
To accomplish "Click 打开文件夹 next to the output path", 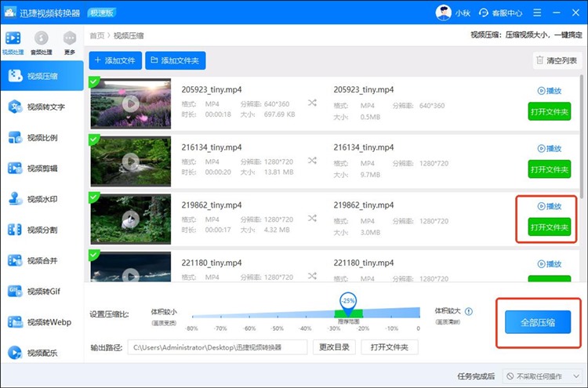I will click(389, 347).
